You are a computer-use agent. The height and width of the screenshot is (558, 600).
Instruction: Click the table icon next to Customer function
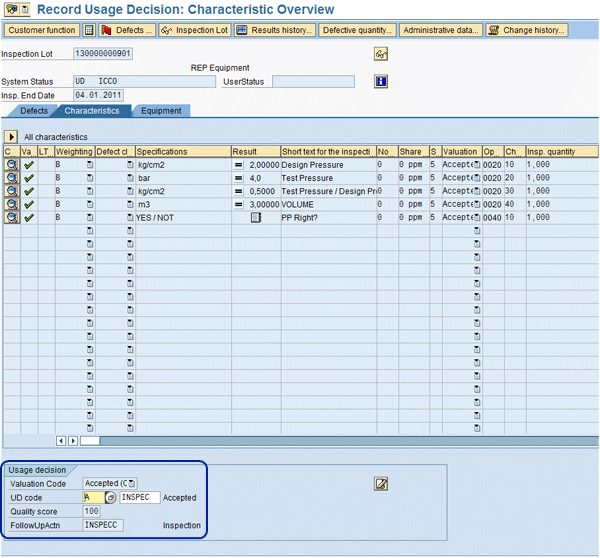[x=89, y=30]
